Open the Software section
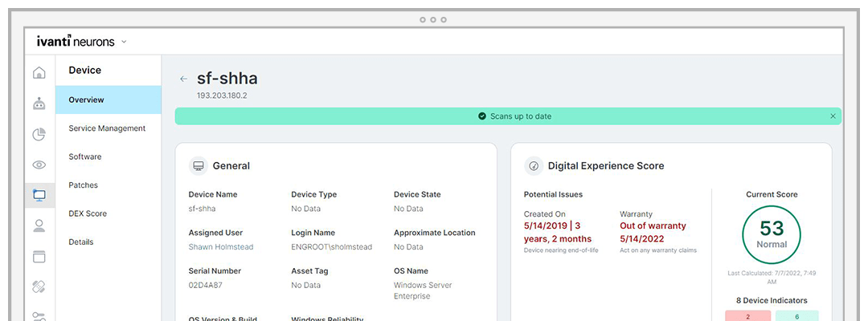868x321 pixels. (84, 157)
